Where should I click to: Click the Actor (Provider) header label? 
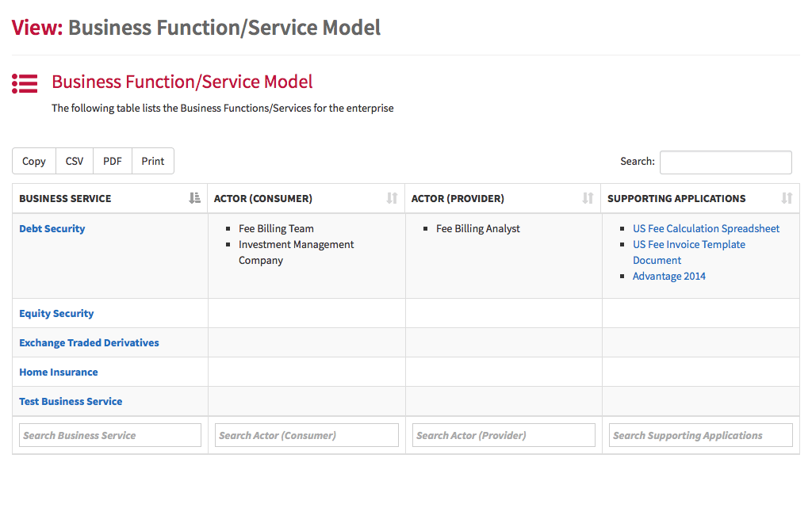tap(458, 199)
